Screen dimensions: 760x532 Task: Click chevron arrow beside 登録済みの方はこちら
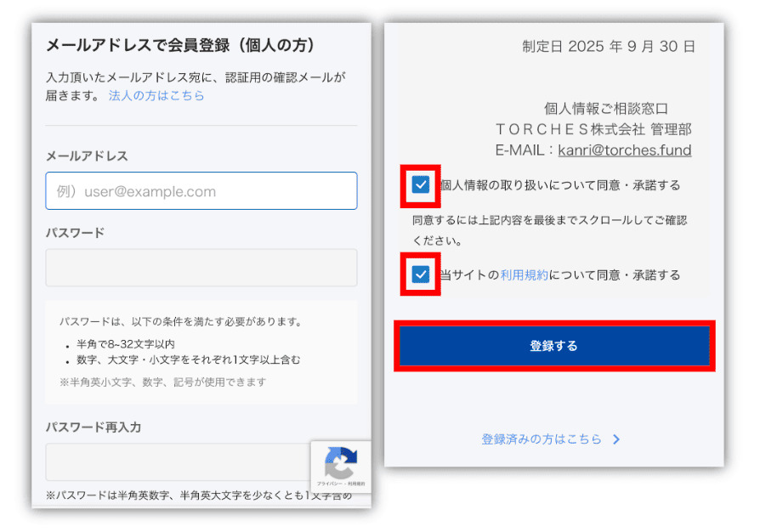pyautogui.click(x=616, y=439)
